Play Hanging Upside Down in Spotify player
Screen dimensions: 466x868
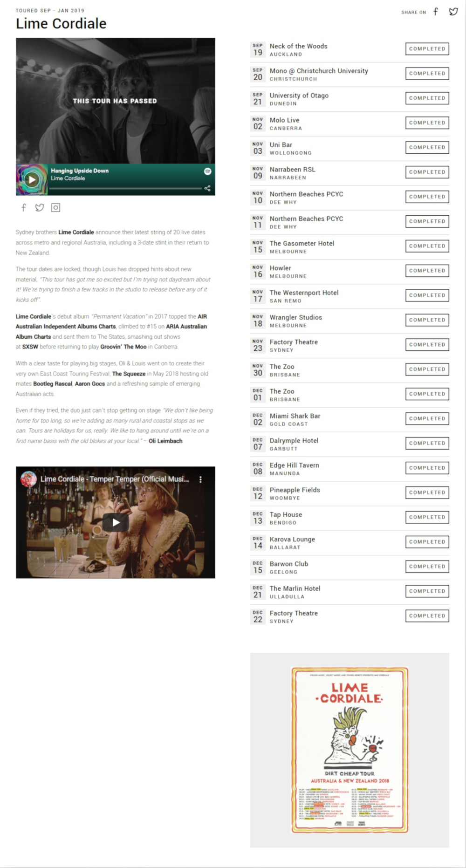point(32,179)
